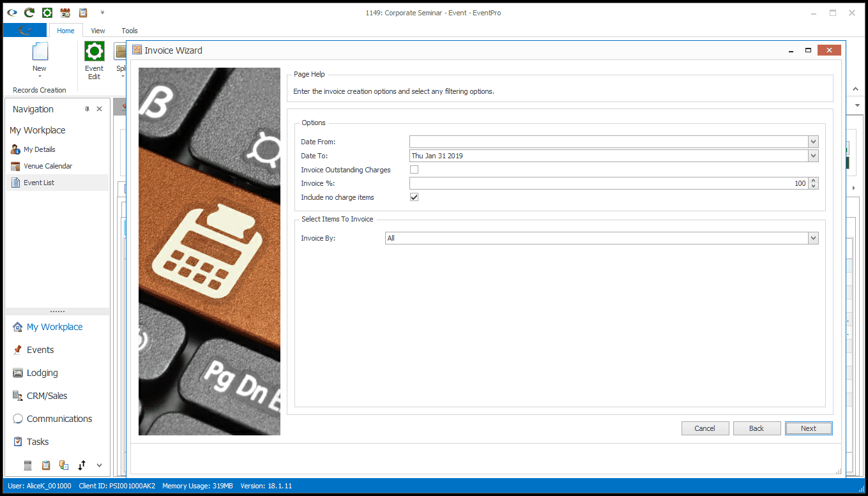Click the Venue Calendar icon

coord(15,166)
